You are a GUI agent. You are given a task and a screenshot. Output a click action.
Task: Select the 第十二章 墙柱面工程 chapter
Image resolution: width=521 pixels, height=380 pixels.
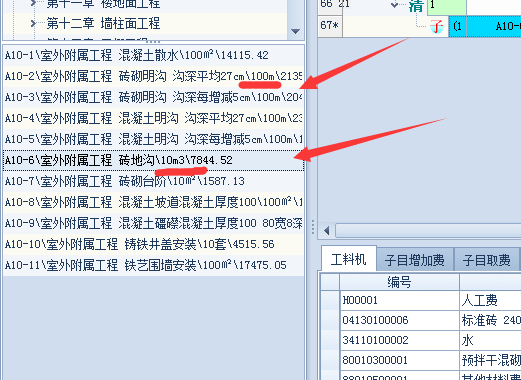[103, 24]
